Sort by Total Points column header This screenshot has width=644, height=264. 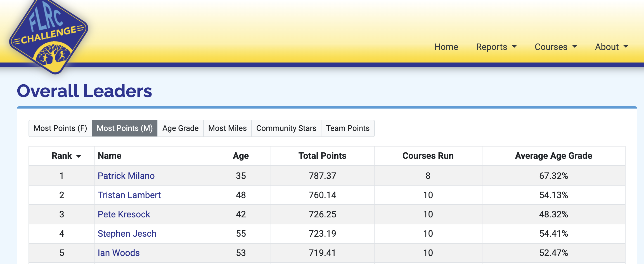(x=322, y=156)
